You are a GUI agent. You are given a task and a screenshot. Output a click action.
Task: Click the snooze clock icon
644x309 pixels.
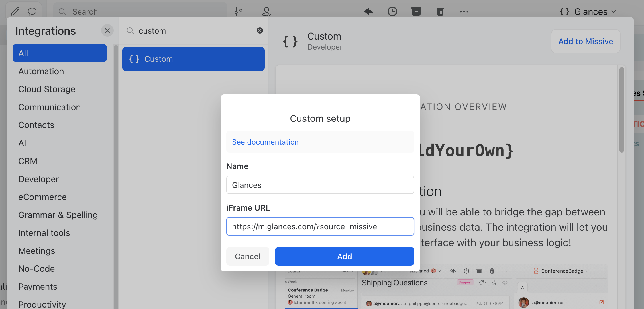point(392,11)
